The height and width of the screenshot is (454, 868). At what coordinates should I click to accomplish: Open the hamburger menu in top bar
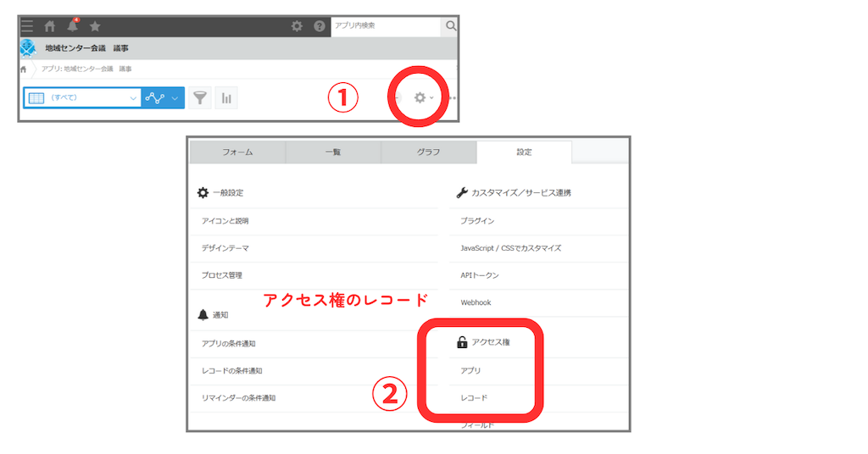tap(27, 26)
